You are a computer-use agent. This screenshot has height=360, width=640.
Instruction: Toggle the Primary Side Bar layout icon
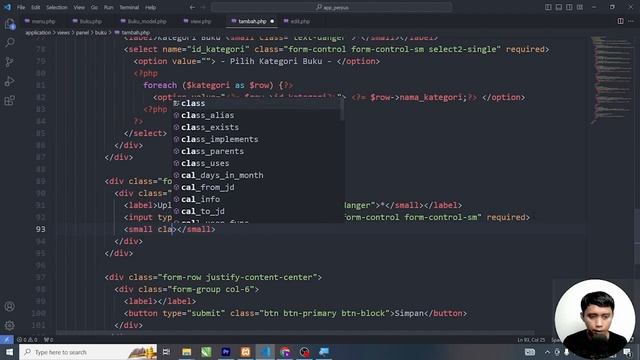[548, 7]
